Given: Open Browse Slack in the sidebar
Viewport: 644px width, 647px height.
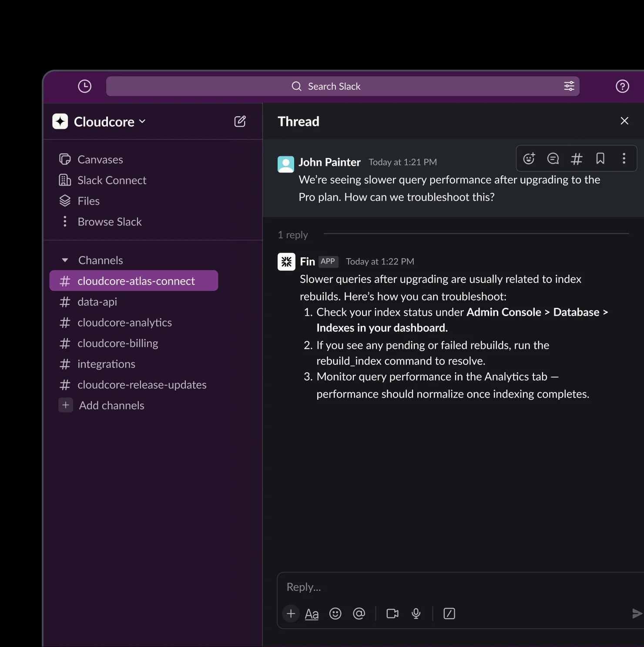Looking at the screenshot, I should coord(110,222).
